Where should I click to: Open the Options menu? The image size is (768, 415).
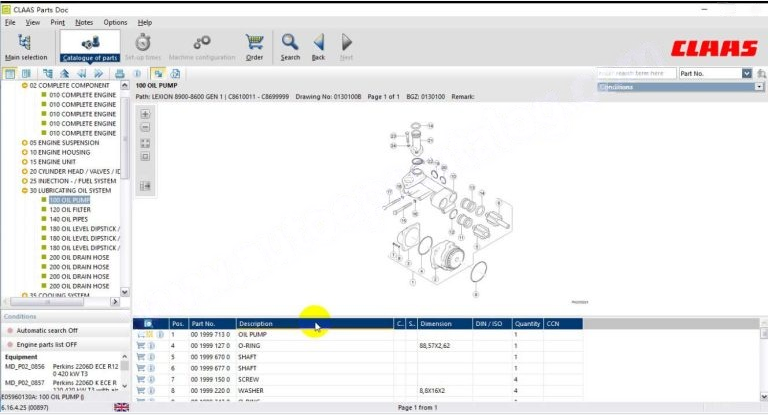115,21
